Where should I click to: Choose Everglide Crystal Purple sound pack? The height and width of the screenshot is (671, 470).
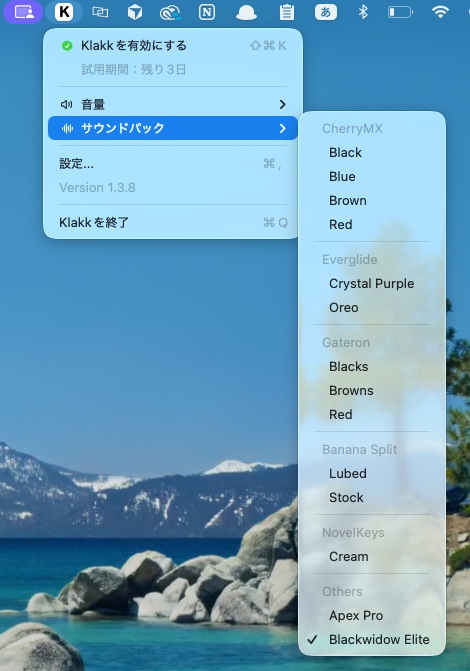(x=372, y=283)
